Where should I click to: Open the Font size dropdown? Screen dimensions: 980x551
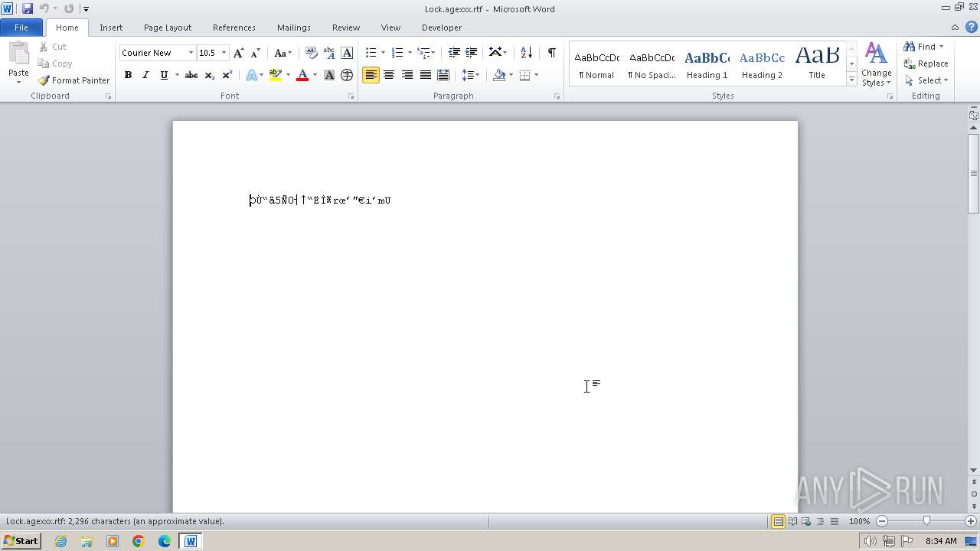224,53
